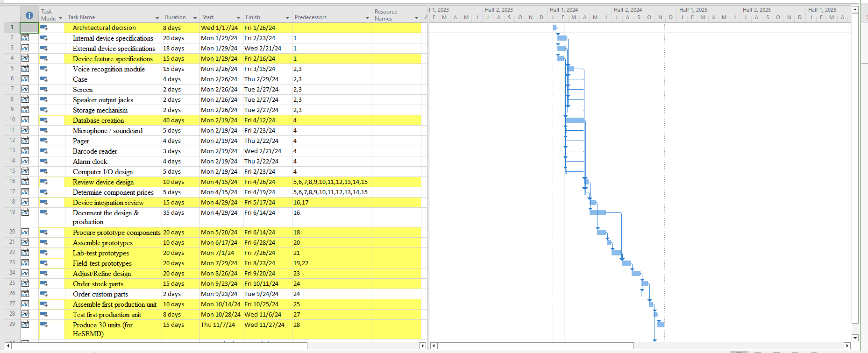The height and width of the screenshot is (353, 868).
Task: Click the Gantt pane scroll-left arrow
Action: pyautogui.click(x=434, y=346)
